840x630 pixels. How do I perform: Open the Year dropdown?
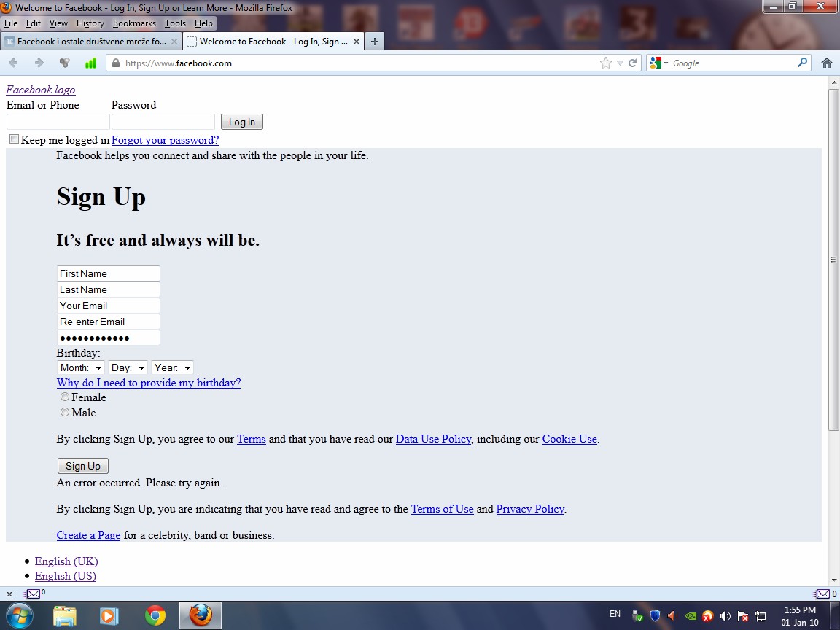(x=172, y=367)
